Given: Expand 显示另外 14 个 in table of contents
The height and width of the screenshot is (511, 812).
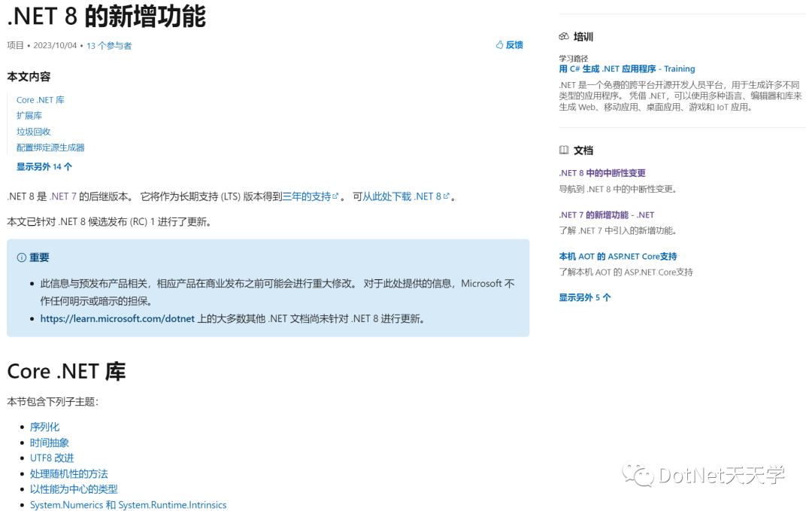Looking at the screenshot, I should [x=44, y=166].
